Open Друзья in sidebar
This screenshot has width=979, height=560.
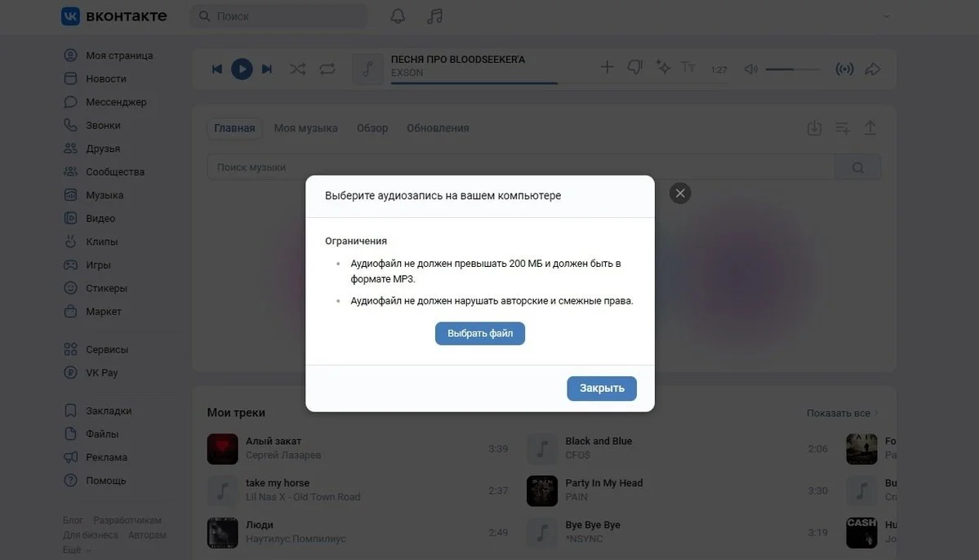pos(92,149)
